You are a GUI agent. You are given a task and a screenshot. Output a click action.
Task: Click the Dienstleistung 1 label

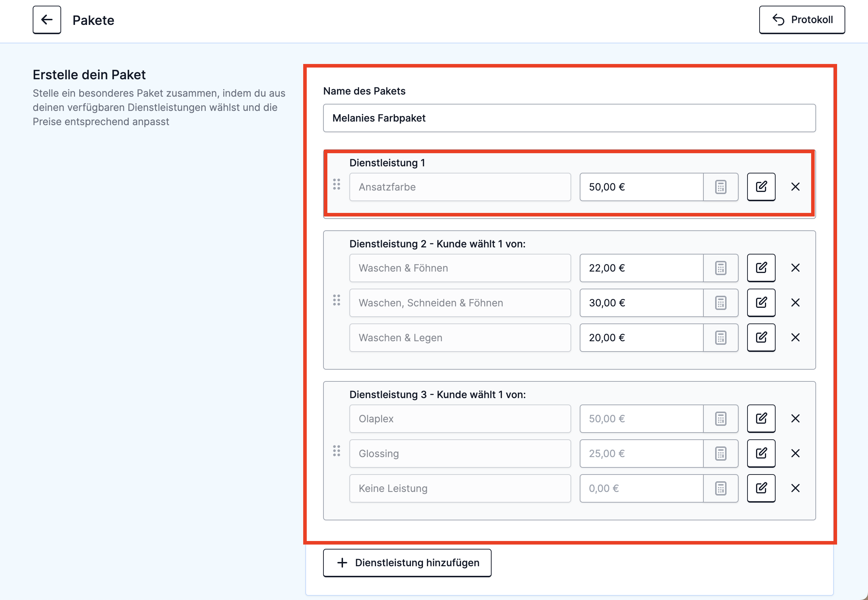tap(387, 163)
